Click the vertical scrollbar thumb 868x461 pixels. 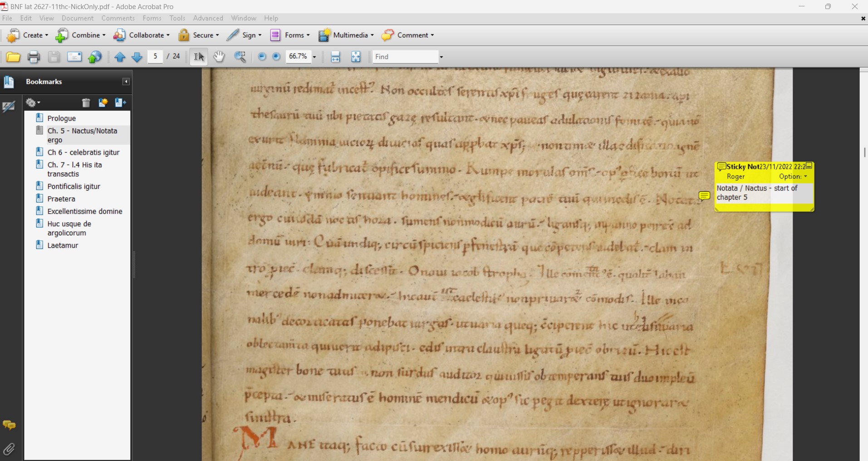[864, 152]
